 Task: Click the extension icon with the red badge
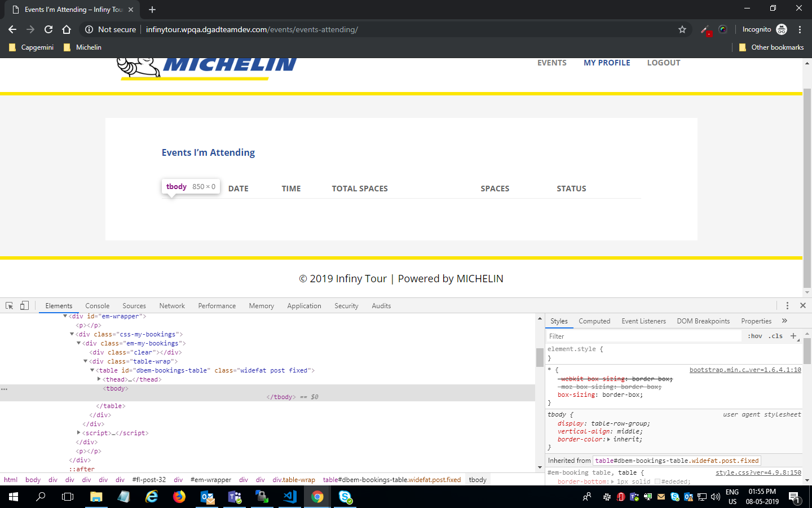coord(705,30)
